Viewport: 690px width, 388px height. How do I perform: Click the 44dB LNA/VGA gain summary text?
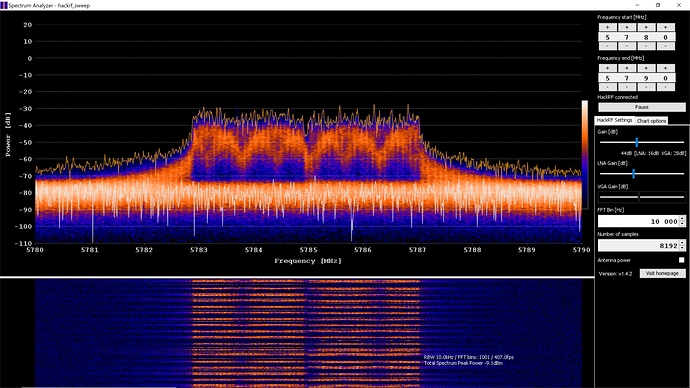[x=653, y=153]
